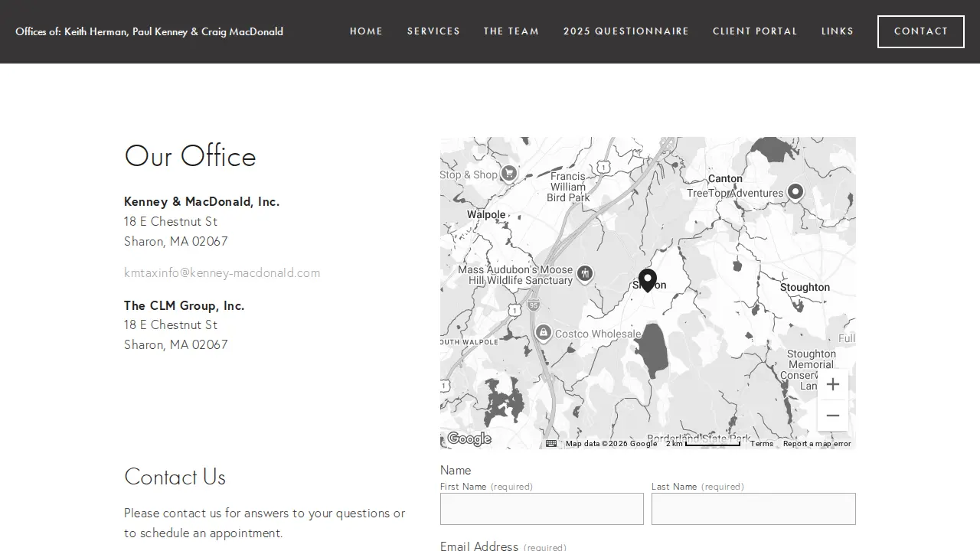Focus the Last Name input field

[753, 509]
